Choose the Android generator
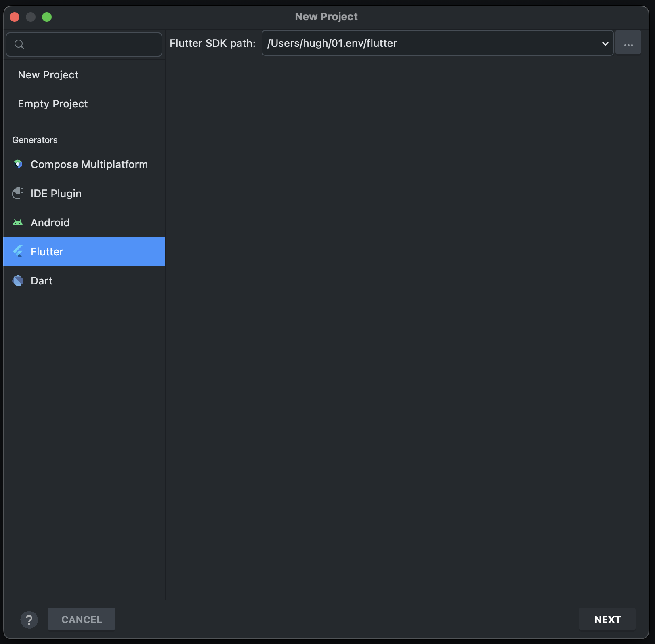Image resolution: width=655 pixels, height=644 pixels. [84, 223]
